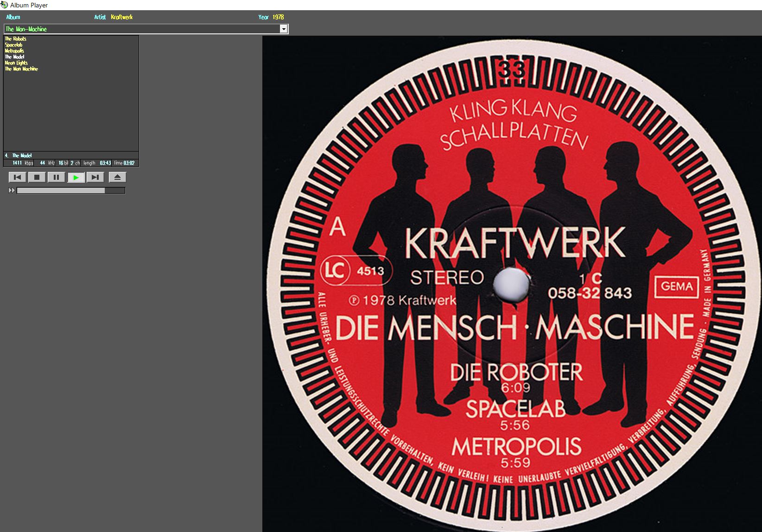
Task: Click the Album Player title bar icon
Action: point(5,5)
